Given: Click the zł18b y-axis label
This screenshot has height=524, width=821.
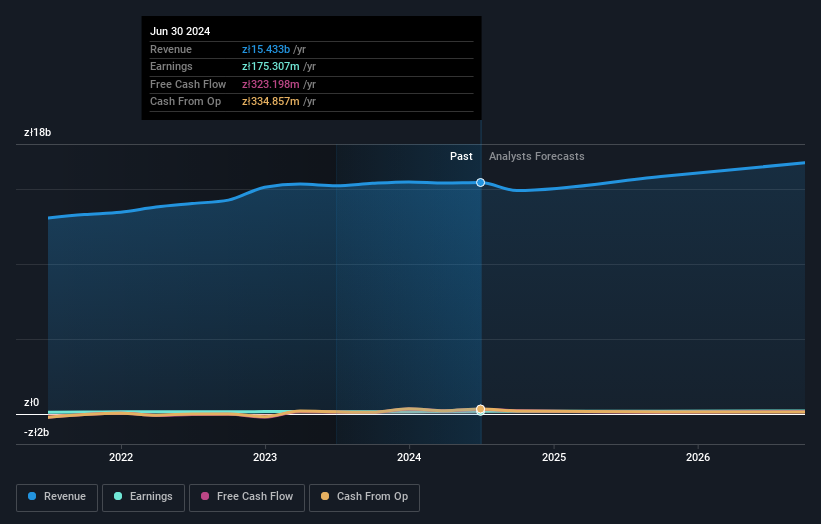Looking at the screenshot, I should [x=38, y=132].
